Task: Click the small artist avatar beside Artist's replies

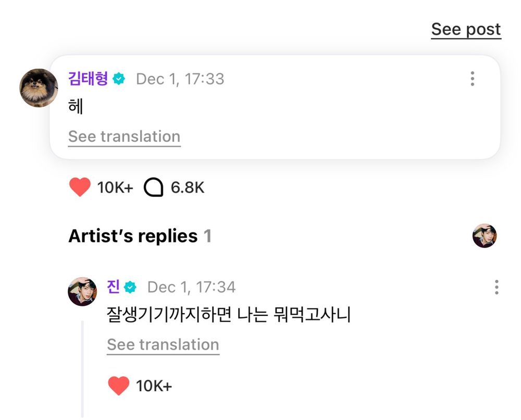Action: pyautogui.click(x=485, y=236)
